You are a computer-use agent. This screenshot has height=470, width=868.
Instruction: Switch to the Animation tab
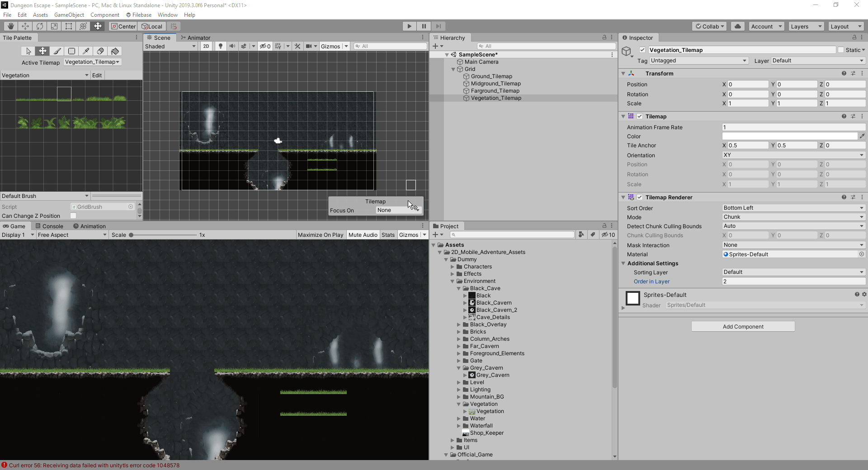(x=90, y=226)
